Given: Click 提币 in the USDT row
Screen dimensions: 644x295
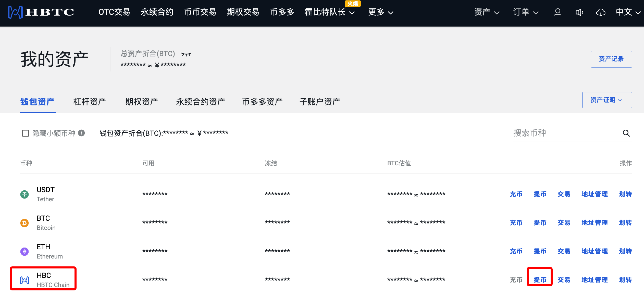Looking at the screenshot, I should pos(540,194).
